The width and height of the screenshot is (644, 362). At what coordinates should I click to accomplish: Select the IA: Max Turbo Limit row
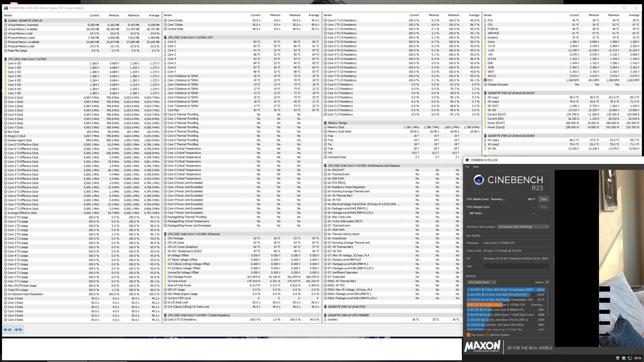tap(393, 217)
